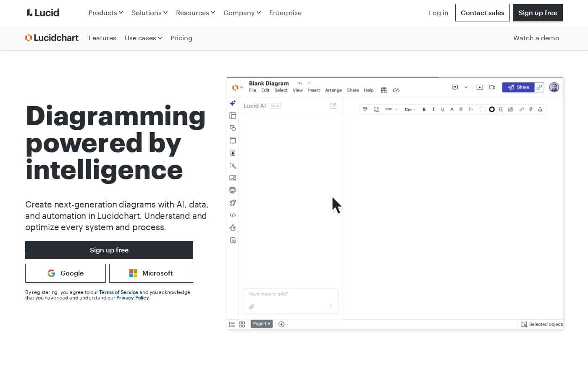Open the File menu in diagram editor

coord(252,90)
